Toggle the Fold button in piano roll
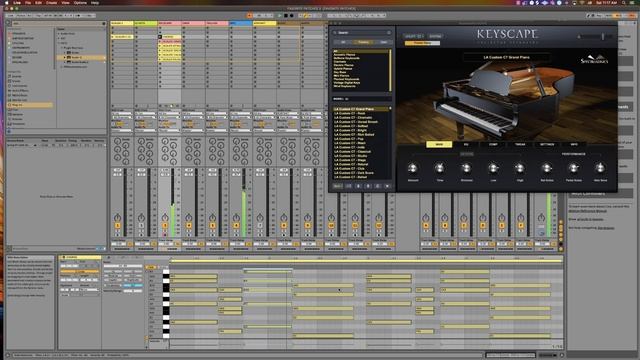Image resolution: width=640 pixels, height=360 pixels. [151, 267]
